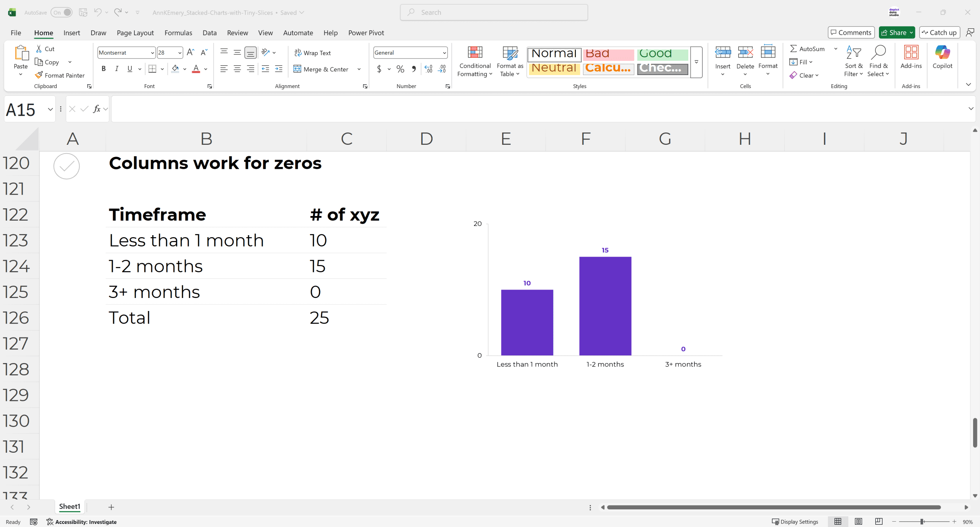Open the Page Layout ribbon tab
This screenshot has width=980, height=527.
tap(135, 33)
